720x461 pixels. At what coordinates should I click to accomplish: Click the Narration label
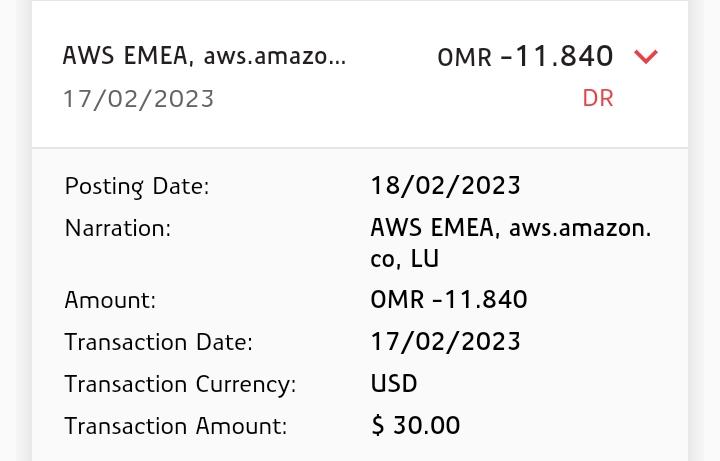(x=118, y=228)
